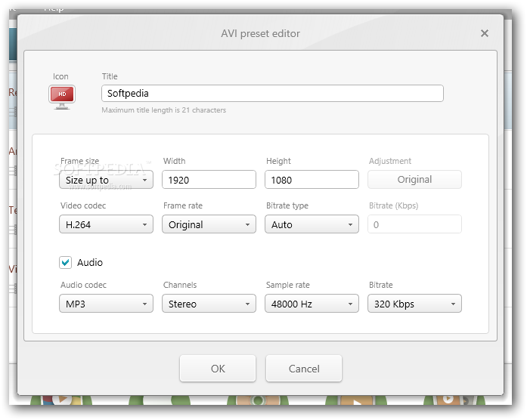Confirm the preset with OK

tap(218, 369)
